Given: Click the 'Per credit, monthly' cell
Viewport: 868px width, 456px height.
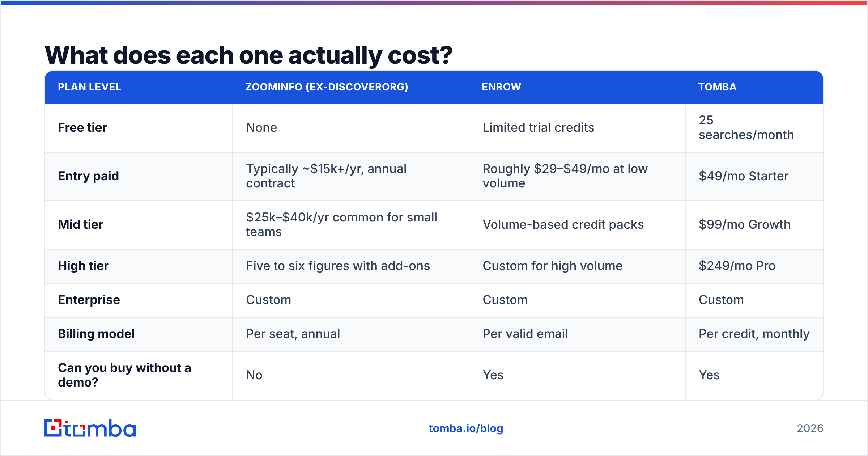Looking at the screenshot, I should [754, 334].
